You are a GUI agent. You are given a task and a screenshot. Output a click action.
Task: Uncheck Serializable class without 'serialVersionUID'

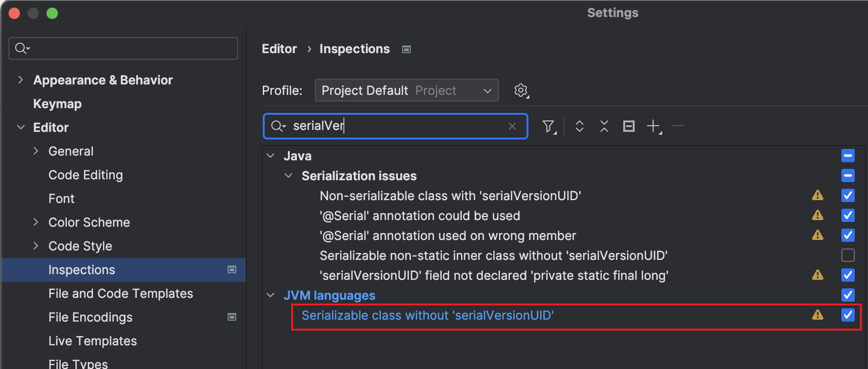[x=848, y=315]
